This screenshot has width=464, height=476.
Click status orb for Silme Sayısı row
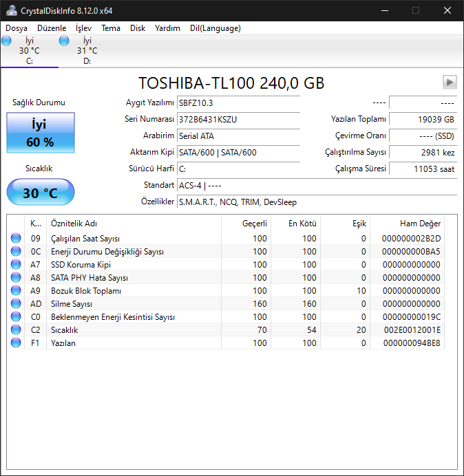click(16, 303)
